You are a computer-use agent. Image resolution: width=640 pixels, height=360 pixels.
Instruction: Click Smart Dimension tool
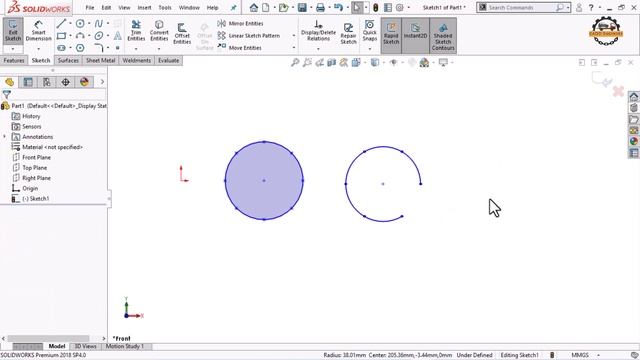pyautogui.click(x=38, y=31)
